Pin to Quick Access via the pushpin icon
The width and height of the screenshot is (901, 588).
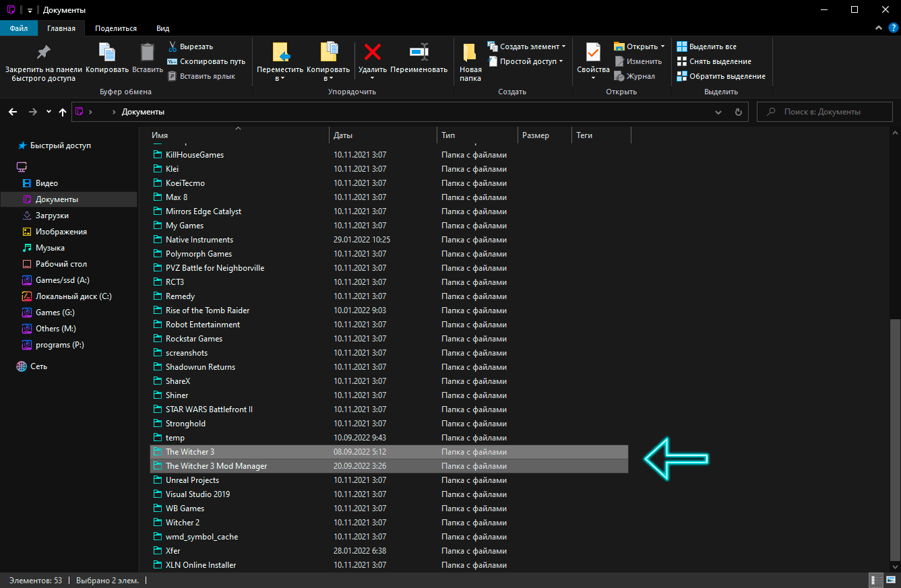[x=43, y=52]
